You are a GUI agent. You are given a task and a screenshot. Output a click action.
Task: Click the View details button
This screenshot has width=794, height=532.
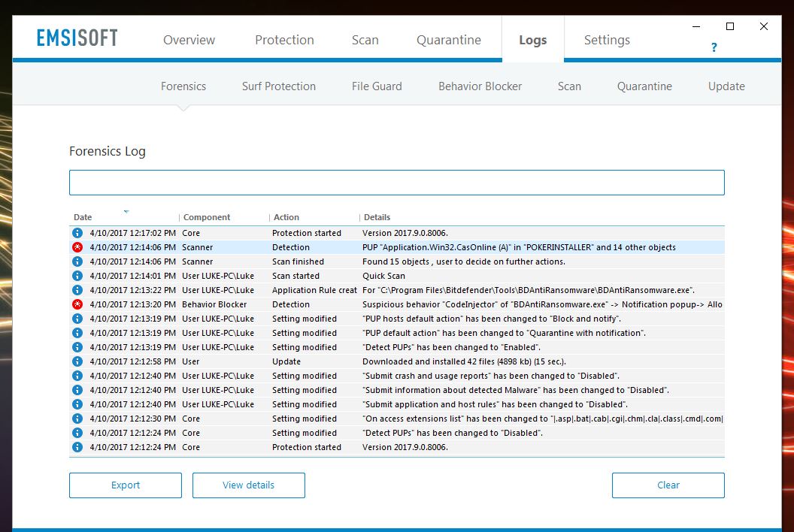click(248, 485)
